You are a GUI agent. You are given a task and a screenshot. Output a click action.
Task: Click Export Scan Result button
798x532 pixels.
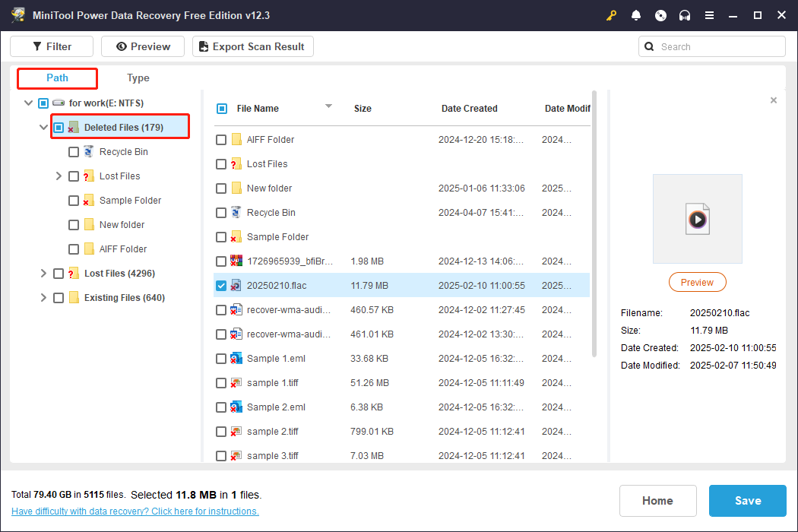(253, 46)
